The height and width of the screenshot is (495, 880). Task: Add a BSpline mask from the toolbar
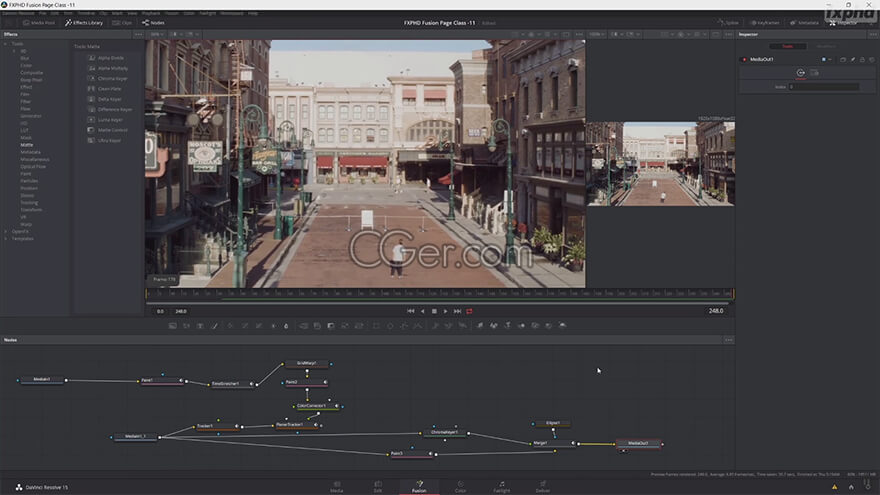coord(418,326)
